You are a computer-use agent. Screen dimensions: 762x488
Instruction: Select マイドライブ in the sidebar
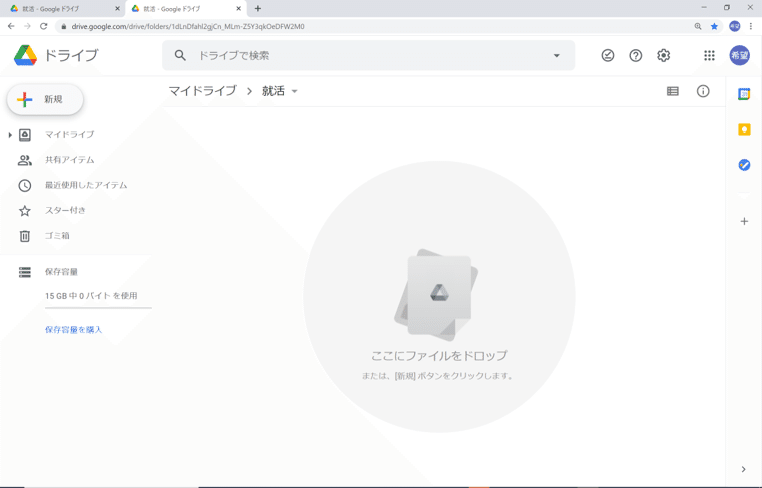click(x=69, y=135)
